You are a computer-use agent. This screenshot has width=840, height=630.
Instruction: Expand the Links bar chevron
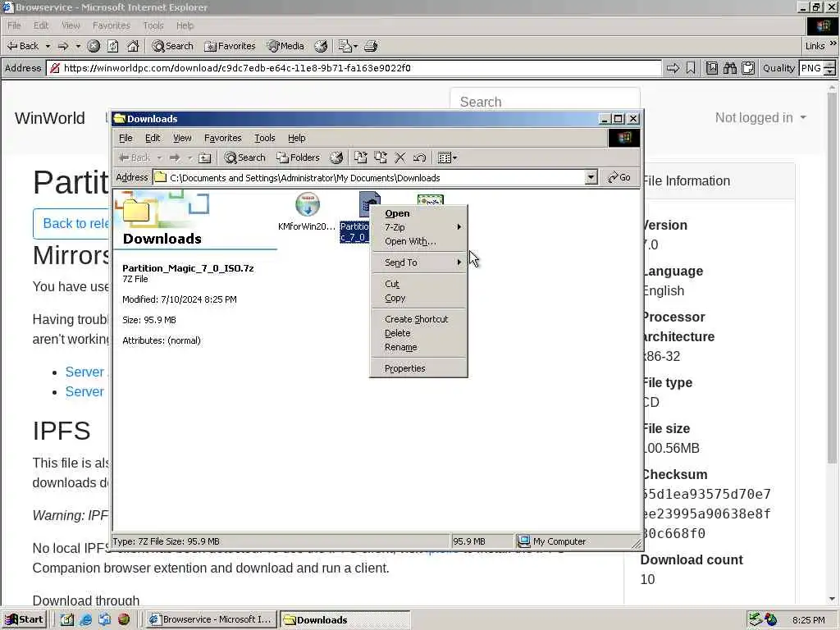point(833,44)
